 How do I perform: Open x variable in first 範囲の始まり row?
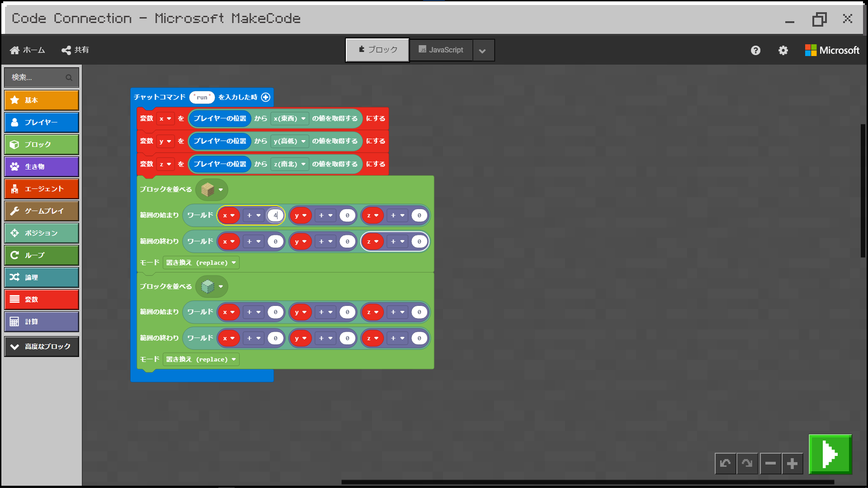pyautogui.click(x=228, y=216)
